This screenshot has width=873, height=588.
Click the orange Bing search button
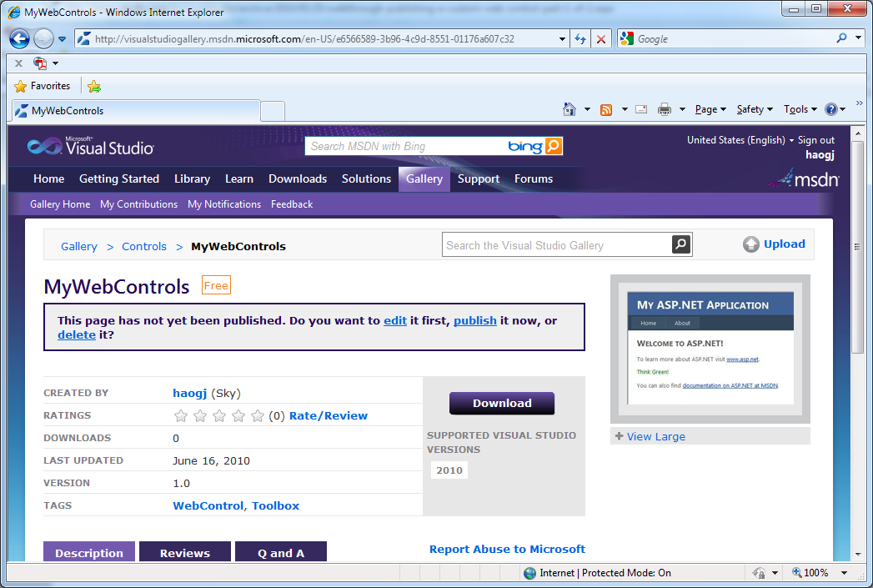[x=554, y=146]
